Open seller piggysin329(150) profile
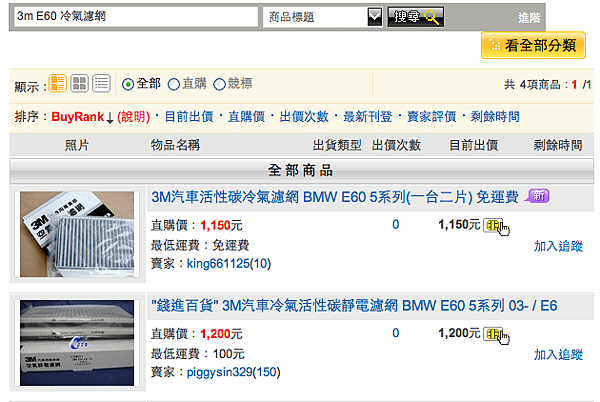Image resolution: width=600 pixels, height=402 pixels. [x=233, y=372]
